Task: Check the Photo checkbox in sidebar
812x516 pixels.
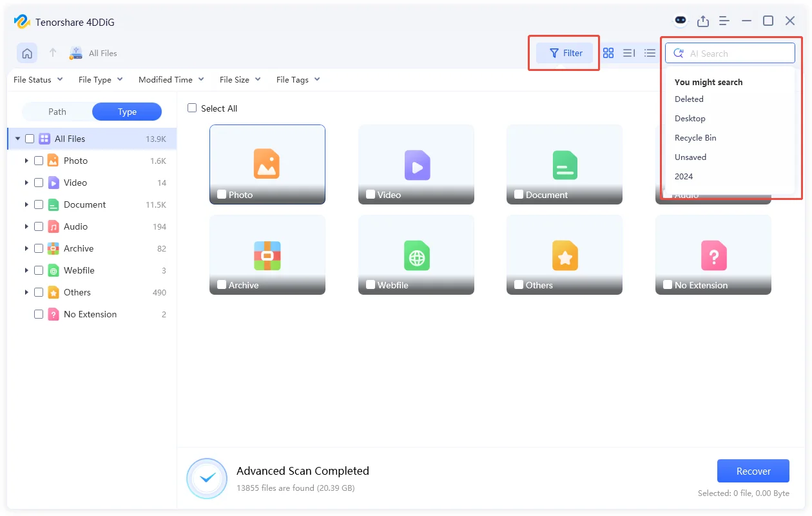Action: 38,160
